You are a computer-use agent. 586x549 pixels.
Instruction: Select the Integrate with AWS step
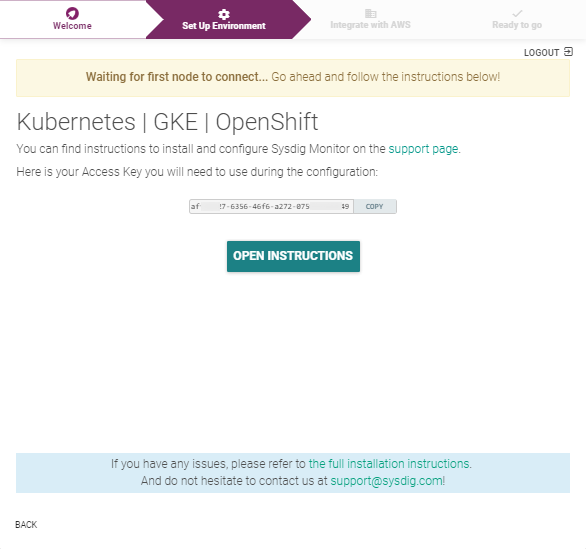click(x=370, y=19)
